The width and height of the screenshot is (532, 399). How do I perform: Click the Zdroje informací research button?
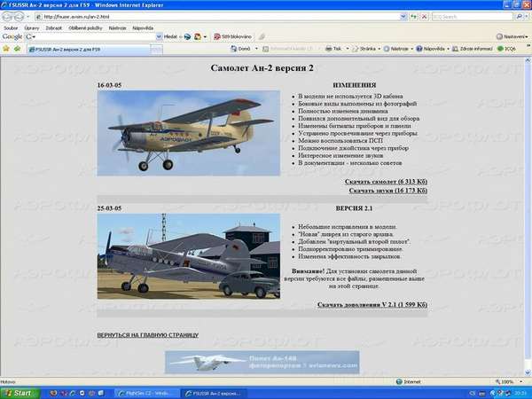point(473,49)
